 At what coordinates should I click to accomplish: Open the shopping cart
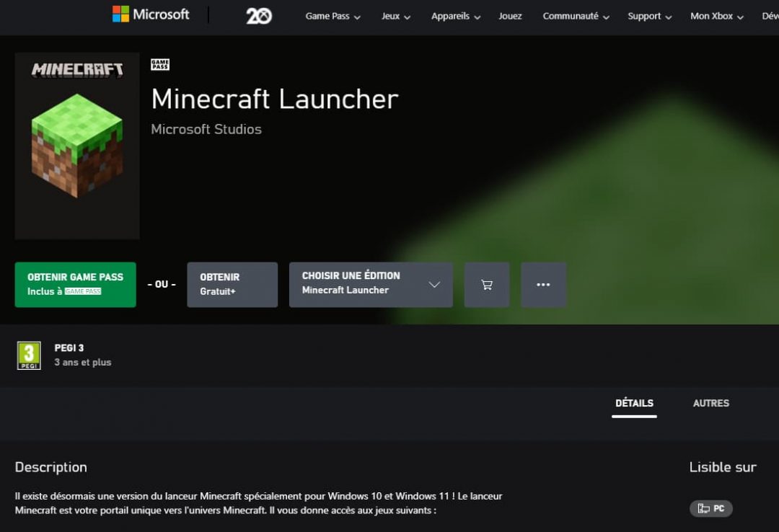486,284
